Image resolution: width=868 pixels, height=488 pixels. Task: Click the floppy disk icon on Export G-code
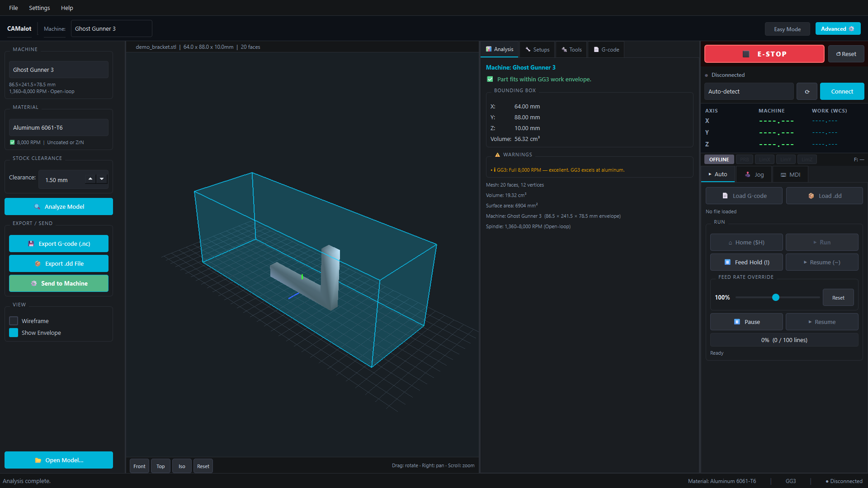coord(31,244)
